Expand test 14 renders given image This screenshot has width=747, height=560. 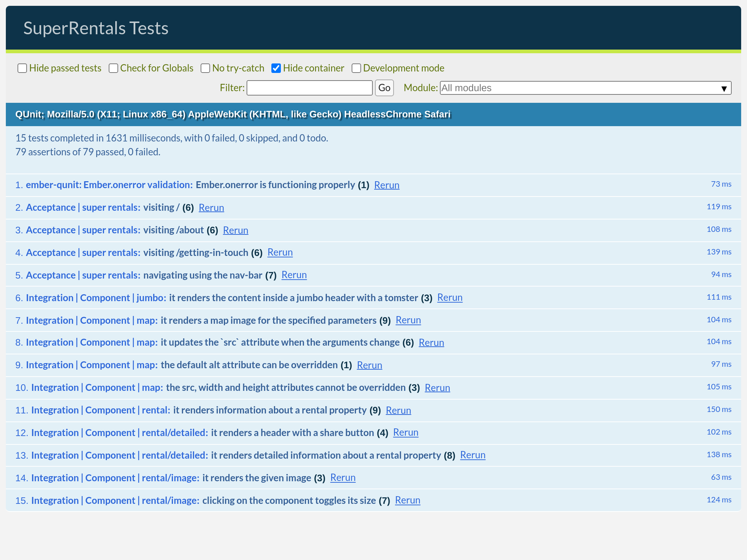click(x=256, y=478)
